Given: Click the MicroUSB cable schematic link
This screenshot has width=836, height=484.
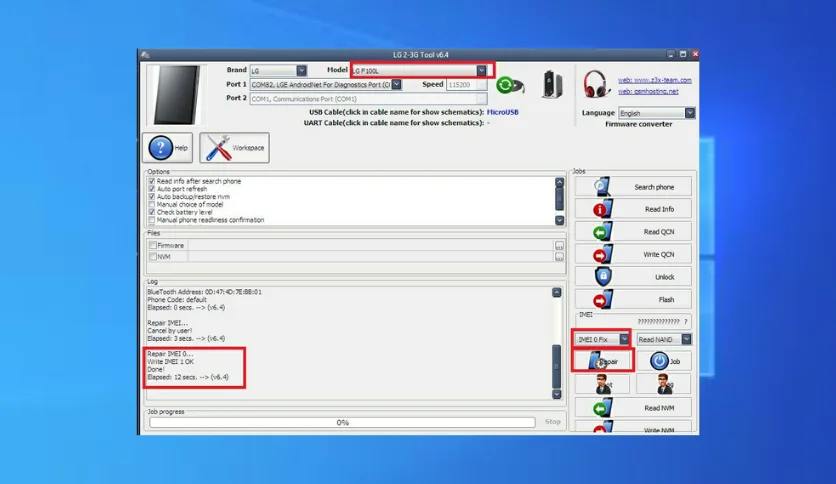Looking at the screenshot, I should (502, 112).
